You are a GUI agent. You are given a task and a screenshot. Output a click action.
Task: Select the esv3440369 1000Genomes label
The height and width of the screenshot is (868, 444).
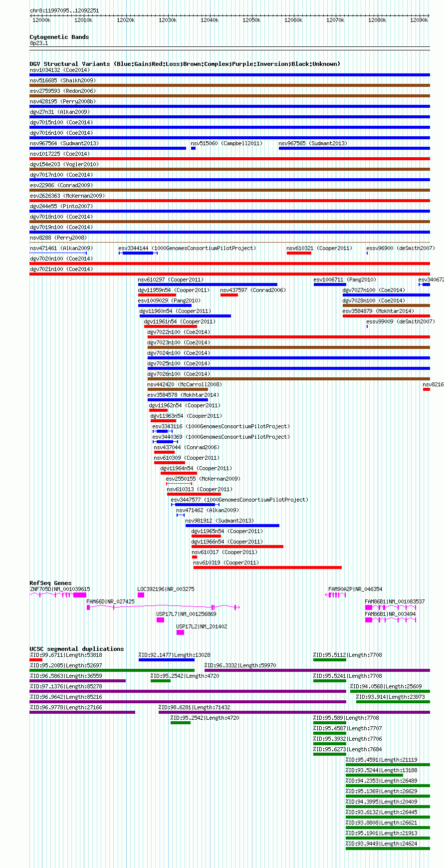click(221, 437)
